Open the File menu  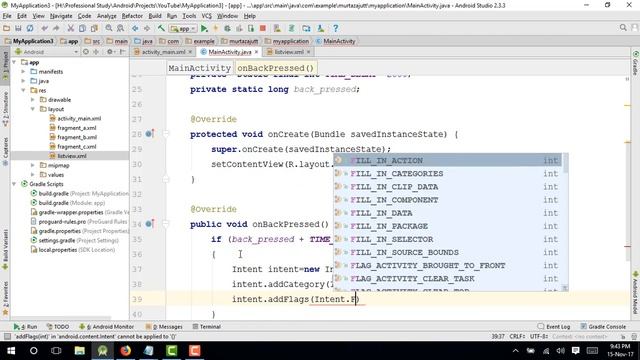[x=7, y=16]
